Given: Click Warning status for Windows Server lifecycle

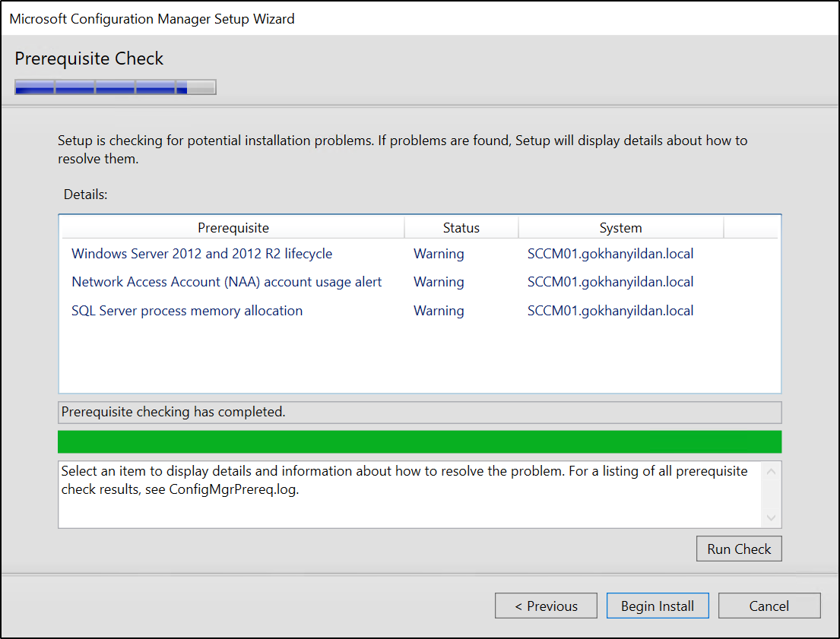Looking at the screenshot, I should 439,253.
